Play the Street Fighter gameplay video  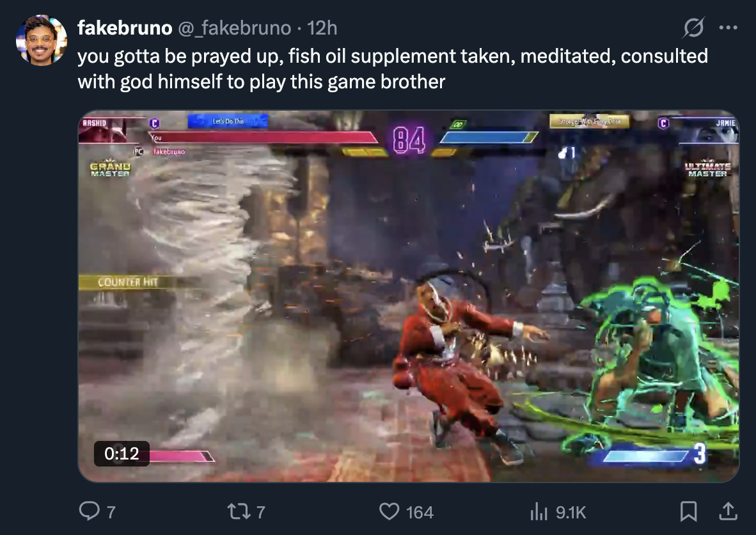408,296
